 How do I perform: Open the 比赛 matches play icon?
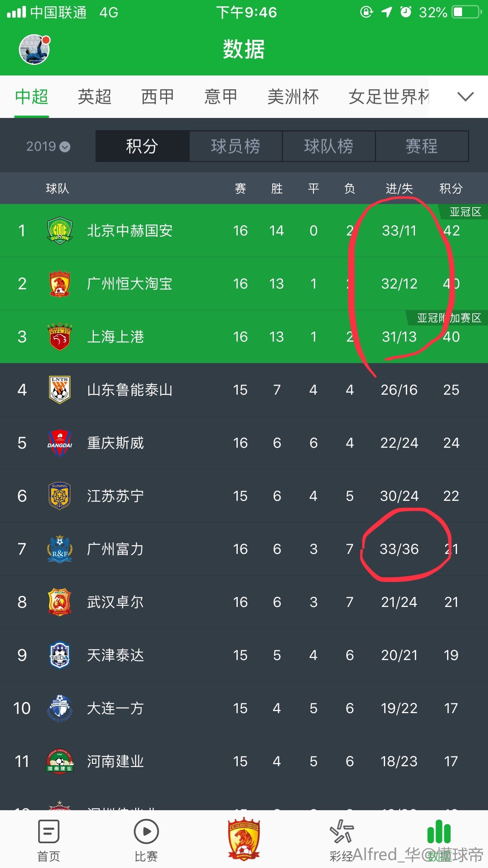tap(146, 832)
